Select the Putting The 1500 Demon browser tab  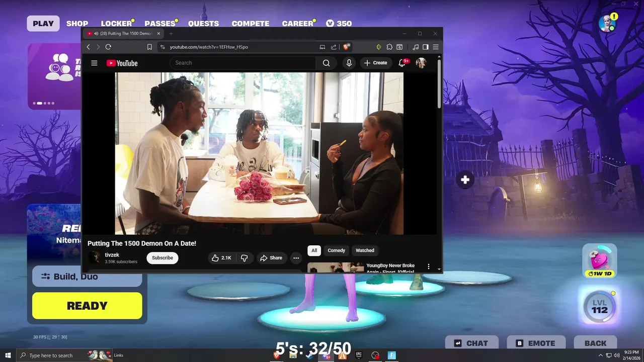(123, 34)
